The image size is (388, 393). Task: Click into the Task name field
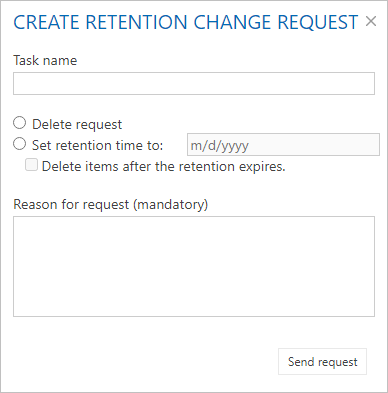(194, 83)
